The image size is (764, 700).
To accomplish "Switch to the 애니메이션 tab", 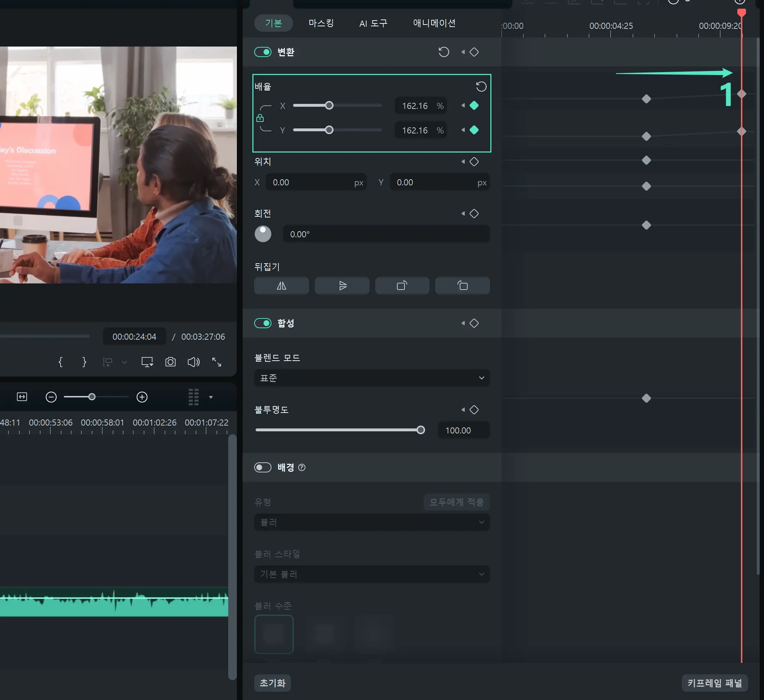I will click(434, 23).
